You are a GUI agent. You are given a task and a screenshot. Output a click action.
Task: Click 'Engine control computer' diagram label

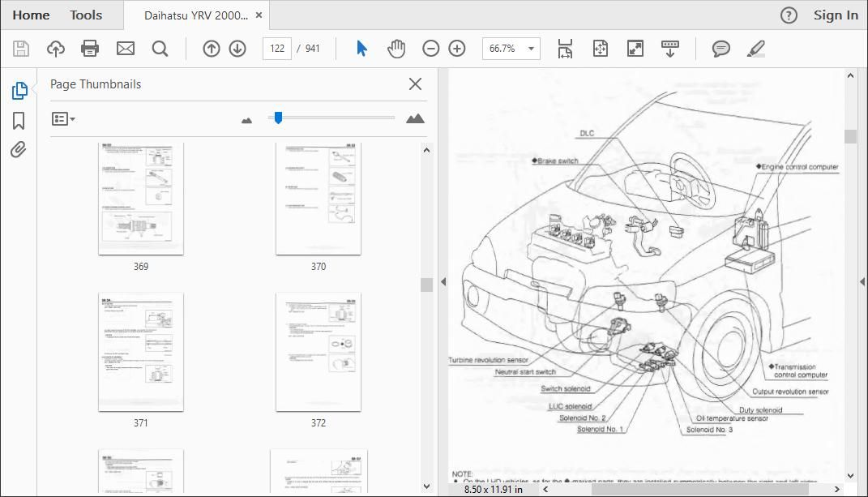[800, 167]
